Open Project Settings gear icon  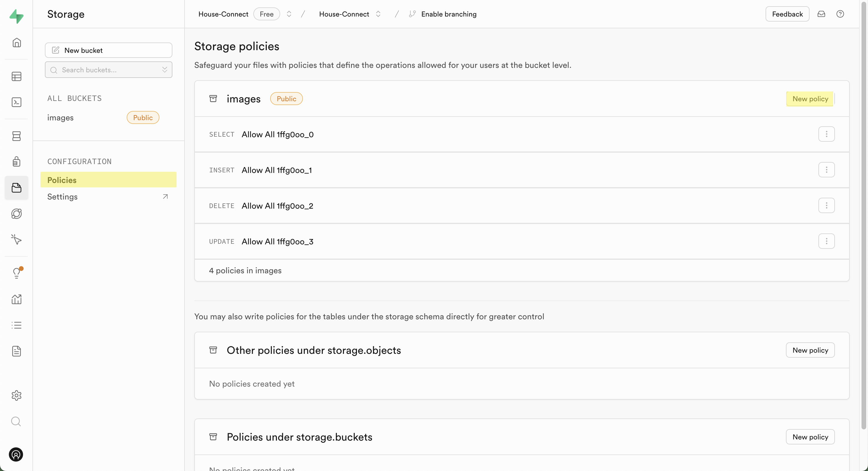[x=17, y=395]
